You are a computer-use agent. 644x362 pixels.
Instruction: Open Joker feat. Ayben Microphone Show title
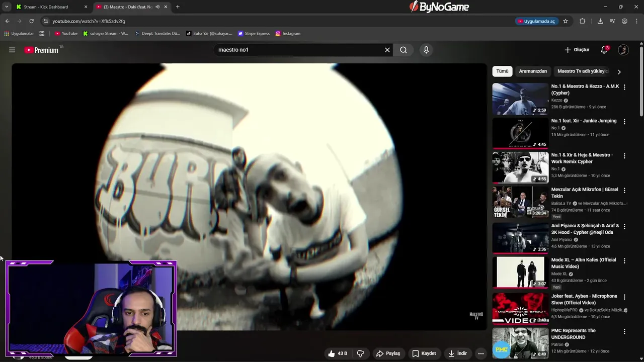[x=584, y=300]
